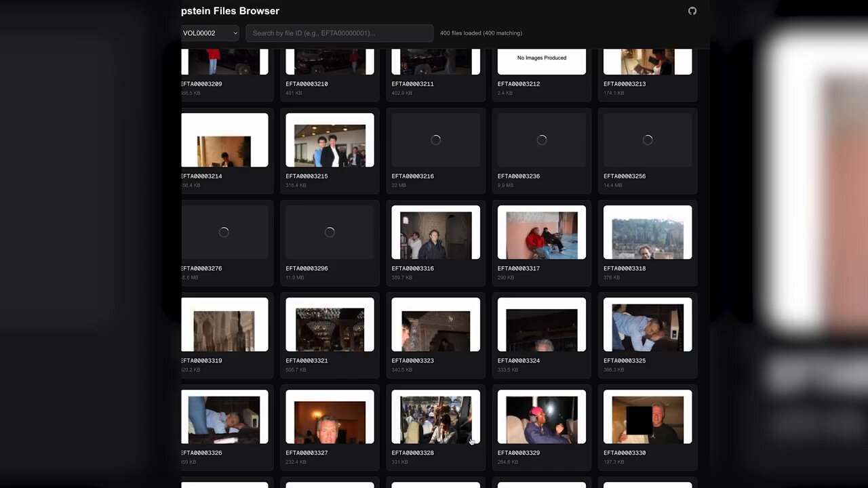Image resolution: width=868 pixels, height=488 pixels.
Task: Open thumbnail EFTA00003319
Action: click(x=224, y=324)
